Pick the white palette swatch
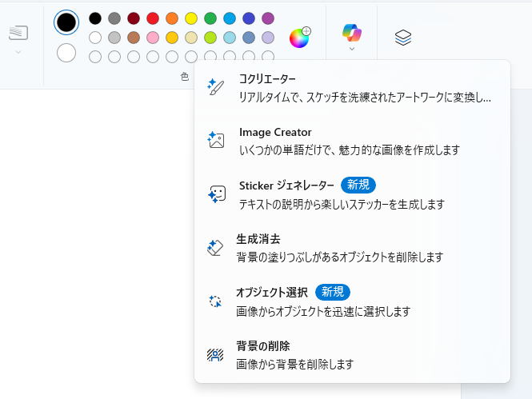 pos(95,38)
